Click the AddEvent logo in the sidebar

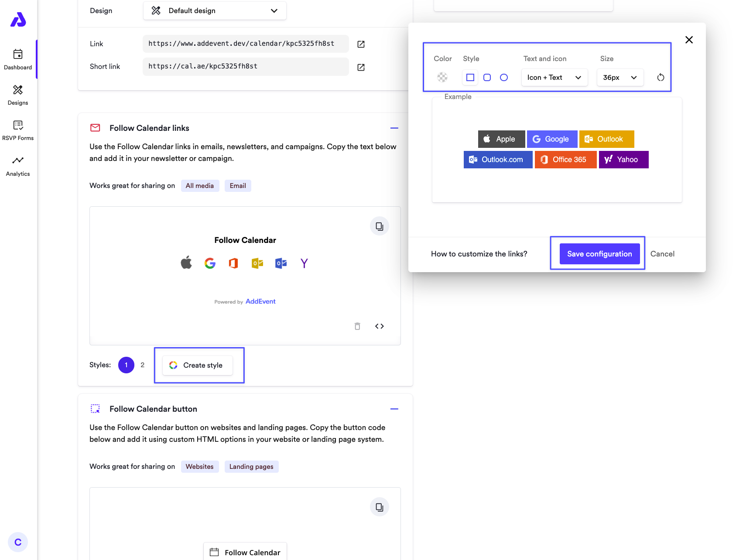click(18, 20)
